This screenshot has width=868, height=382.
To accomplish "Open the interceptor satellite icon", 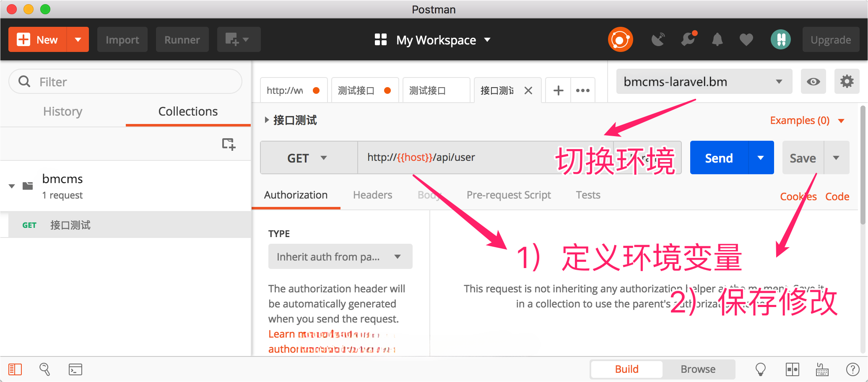I will [x=658, y=40].
